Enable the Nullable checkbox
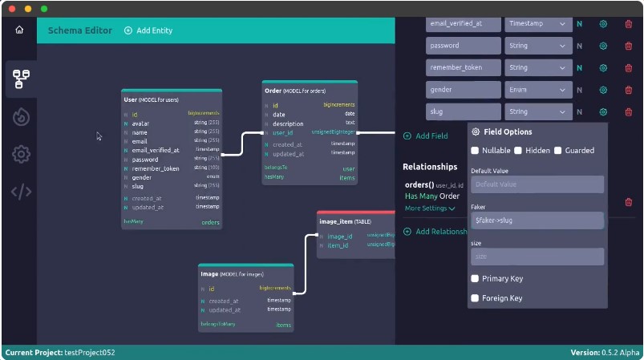The image size is (644, 360). pos(475,151)
